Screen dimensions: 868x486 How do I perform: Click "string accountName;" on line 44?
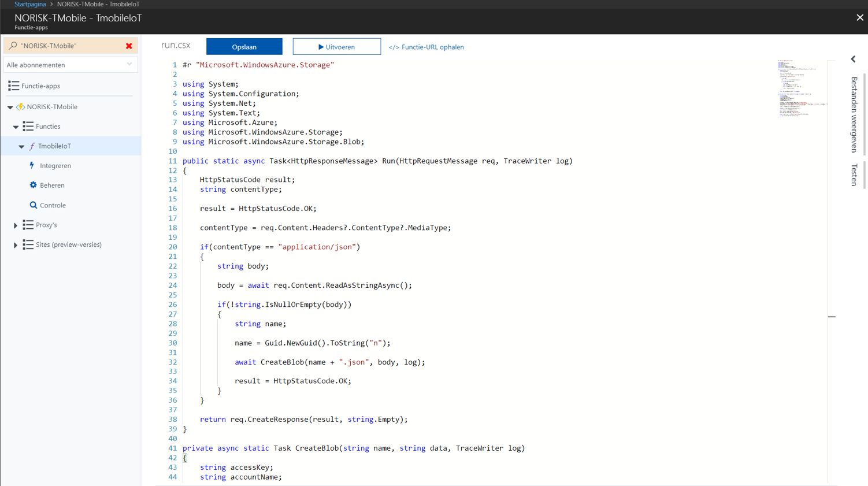[241, 477]
